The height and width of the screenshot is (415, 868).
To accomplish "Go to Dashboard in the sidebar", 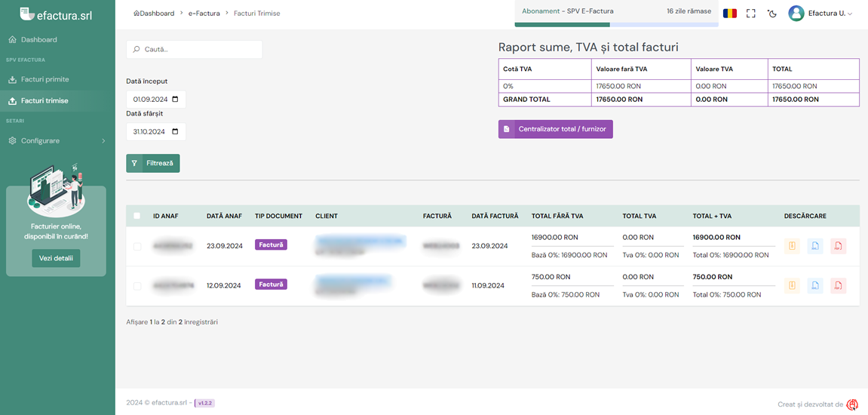I will coord(38,39).
